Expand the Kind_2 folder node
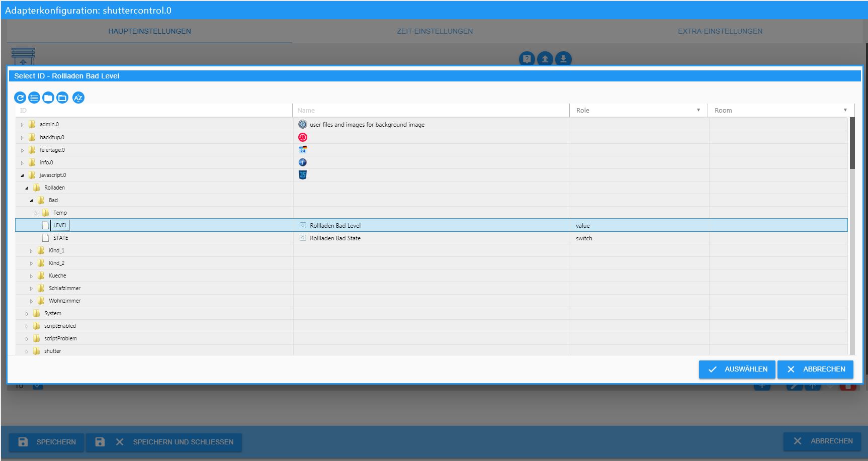Viewport: 868px width, 461px height. pos(31,263)
